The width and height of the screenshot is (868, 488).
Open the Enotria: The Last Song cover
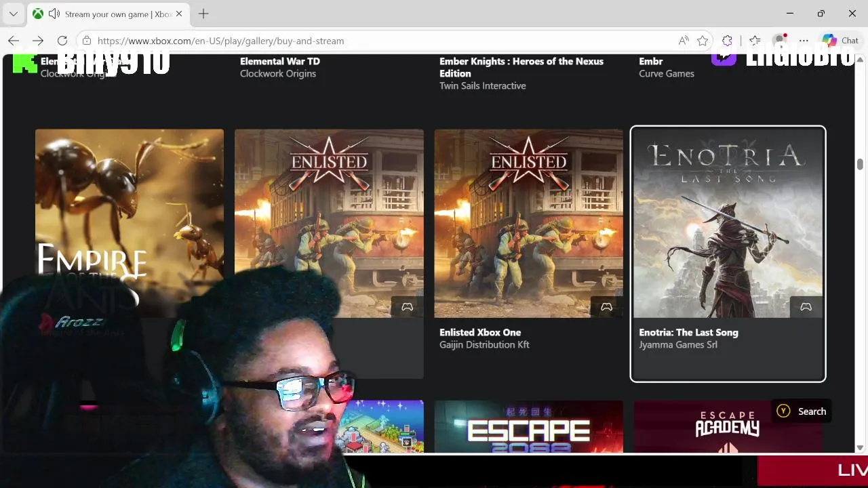728,223
